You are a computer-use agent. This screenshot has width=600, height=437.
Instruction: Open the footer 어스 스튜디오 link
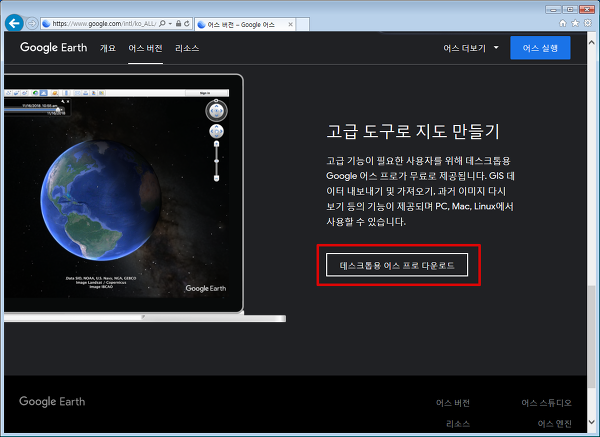coord(546,403)
